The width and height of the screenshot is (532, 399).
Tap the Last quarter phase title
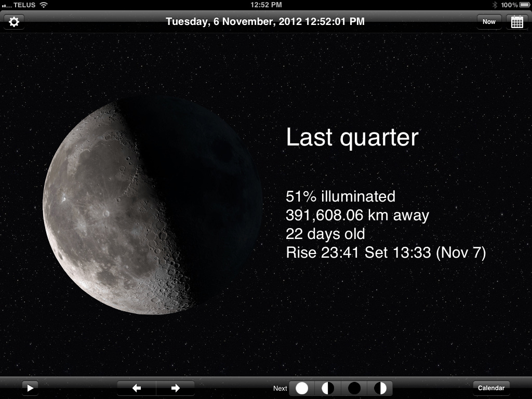click(352, 138)
